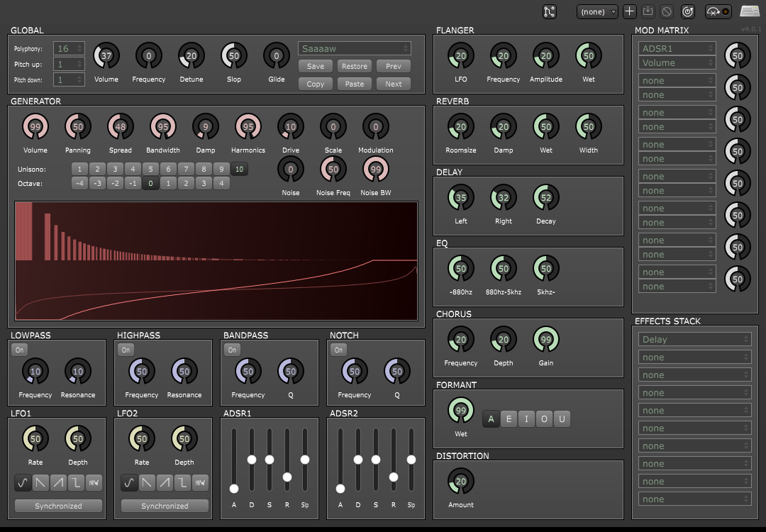Viewport: 766px width, 532px height.
Task: Set Unisono voices to 5
Action: tap(150, 169)
